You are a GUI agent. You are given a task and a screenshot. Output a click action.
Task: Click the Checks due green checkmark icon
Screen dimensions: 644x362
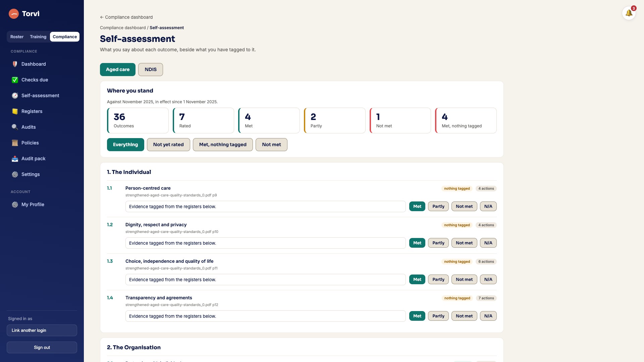pos(15,80)
